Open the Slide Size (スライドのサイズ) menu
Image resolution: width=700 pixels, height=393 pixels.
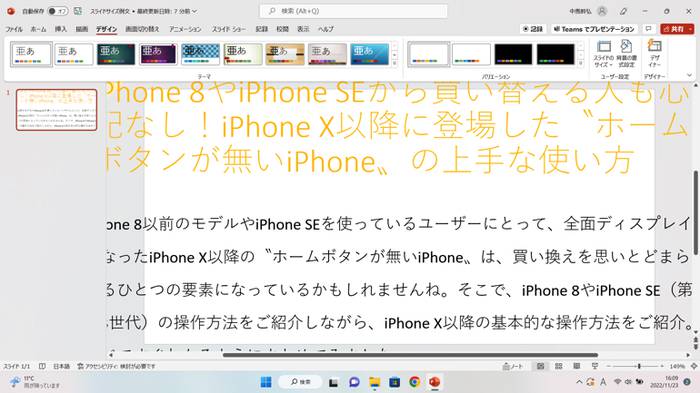coord(604,54)
